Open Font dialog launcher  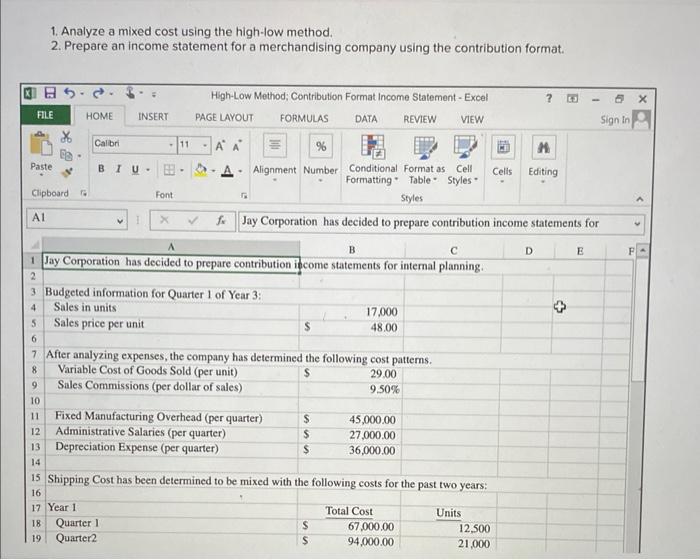243,195
